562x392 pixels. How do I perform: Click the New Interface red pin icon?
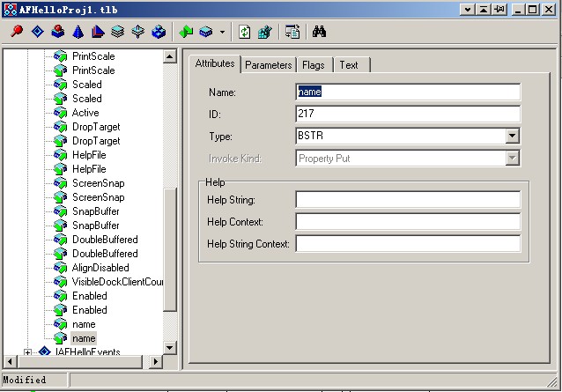pyautogui.click(x=17, y=32)
